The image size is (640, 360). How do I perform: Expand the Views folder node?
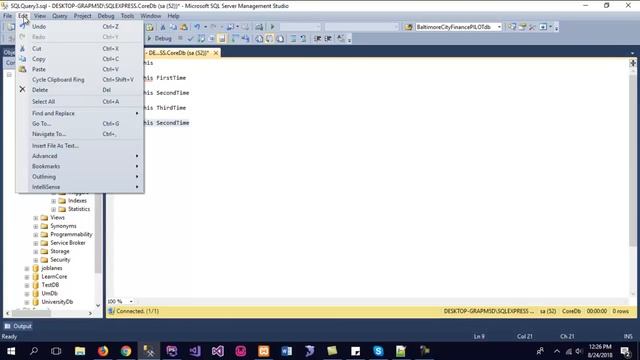[36, 218]
